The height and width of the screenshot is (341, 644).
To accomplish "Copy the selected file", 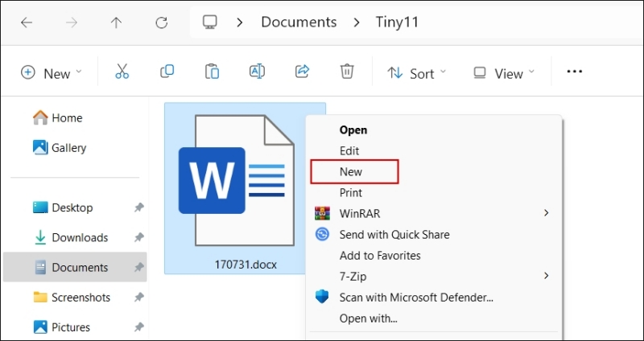I will pos(167,72).
